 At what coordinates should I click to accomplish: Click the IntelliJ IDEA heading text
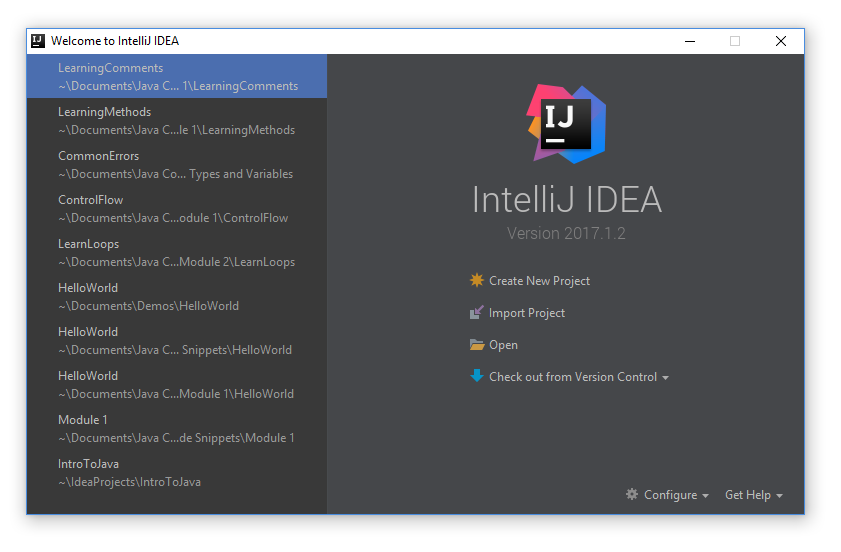566,200
